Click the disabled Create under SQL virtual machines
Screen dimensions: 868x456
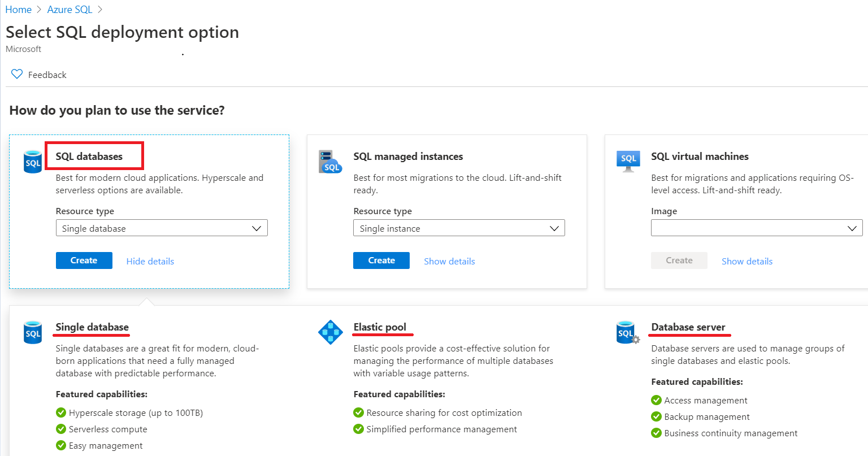tap(679, 260)
